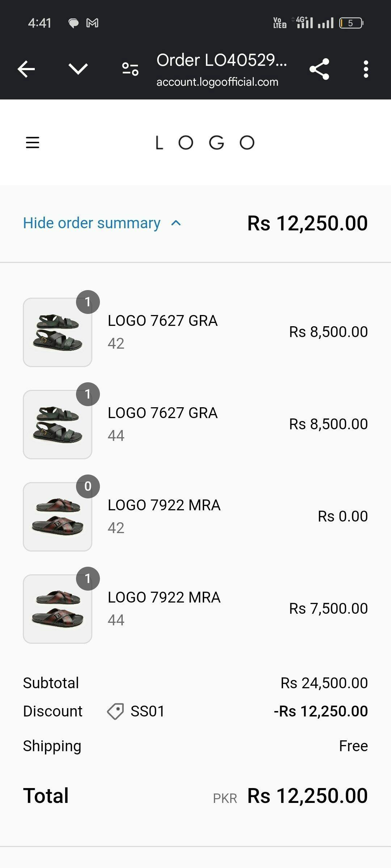Open LOGO 7922 MRA size 42 thumbnail
The image size is (391, 868).
[x=58, y=517]
